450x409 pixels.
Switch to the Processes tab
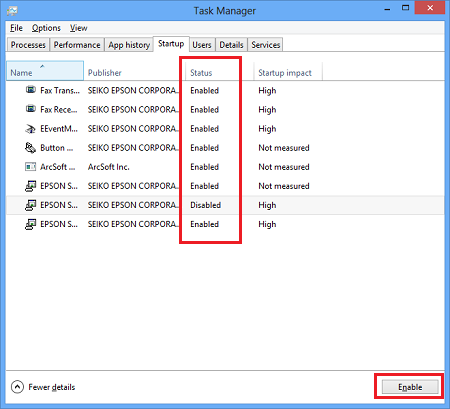click(x=28, y=45)
